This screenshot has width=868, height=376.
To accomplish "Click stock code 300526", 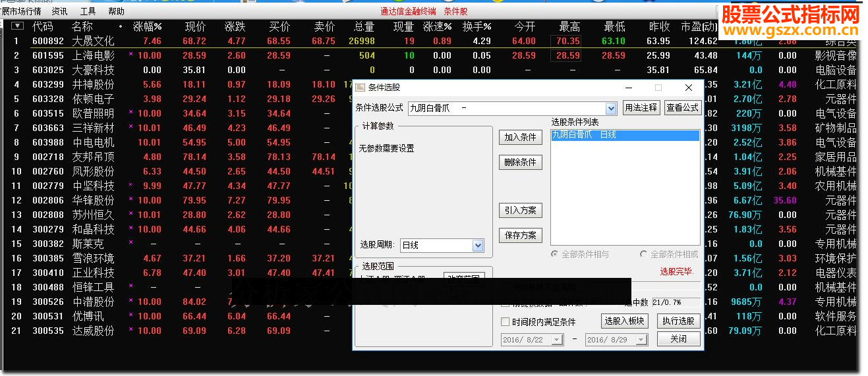I will click(x=48, y=302).
